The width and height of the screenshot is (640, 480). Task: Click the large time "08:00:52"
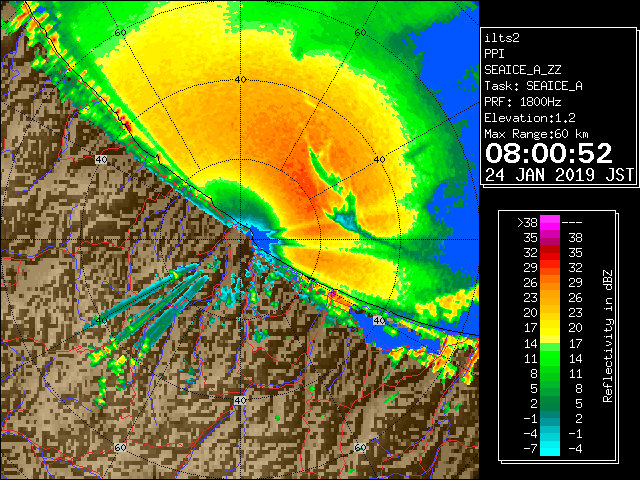click(x=549, y=153)
